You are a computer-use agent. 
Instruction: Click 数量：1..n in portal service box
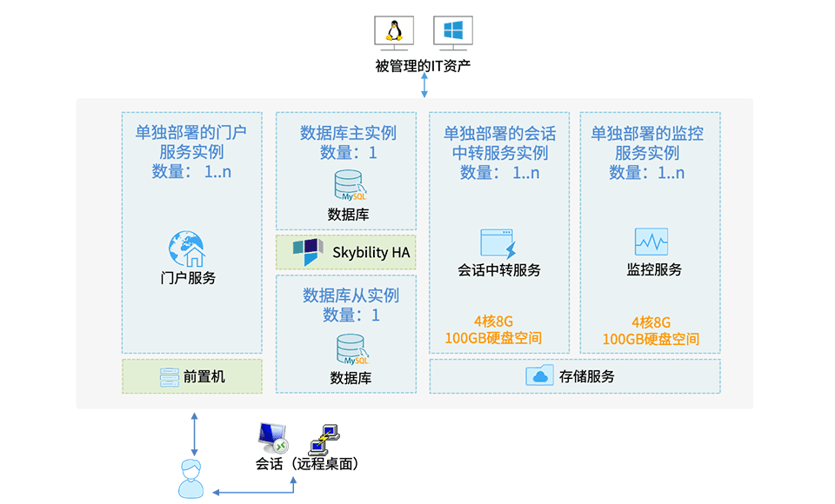(191, 172)
